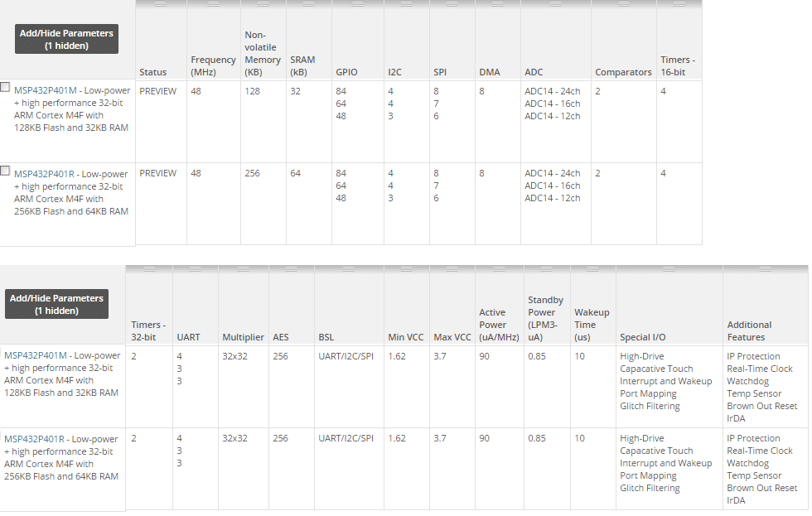
Task: Click the grip icon above the GPIO column
Action: 357,4
